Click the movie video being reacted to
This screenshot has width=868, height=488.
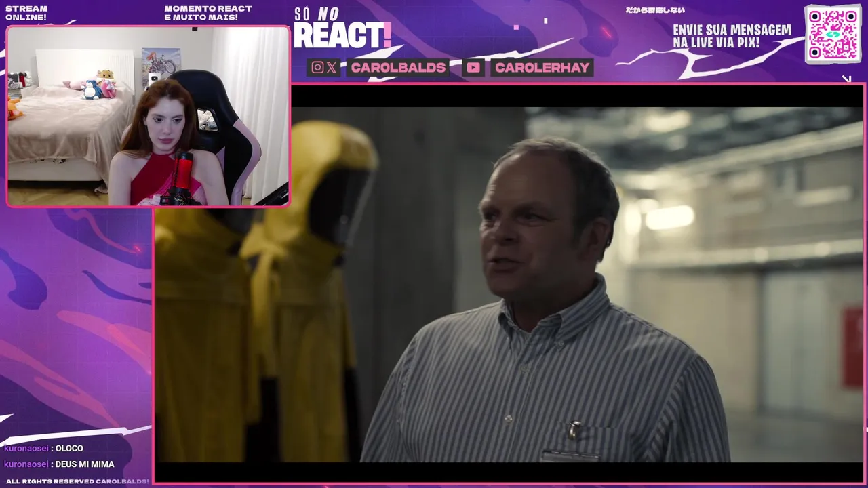pos(509,283)
